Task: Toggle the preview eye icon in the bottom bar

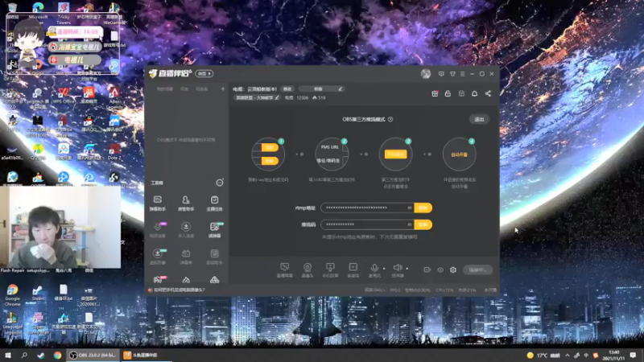Action: [x=440, y=269]
